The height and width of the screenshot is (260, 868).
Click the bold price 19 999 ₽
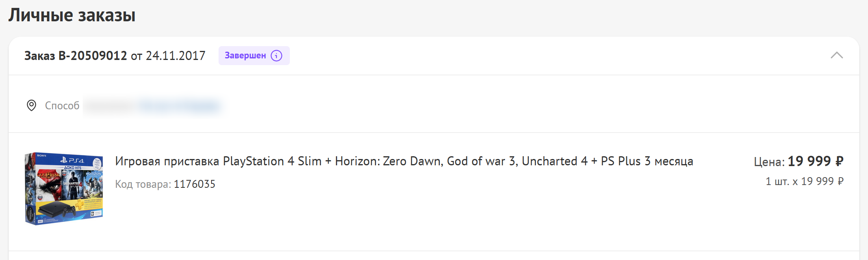coord(815,161)
